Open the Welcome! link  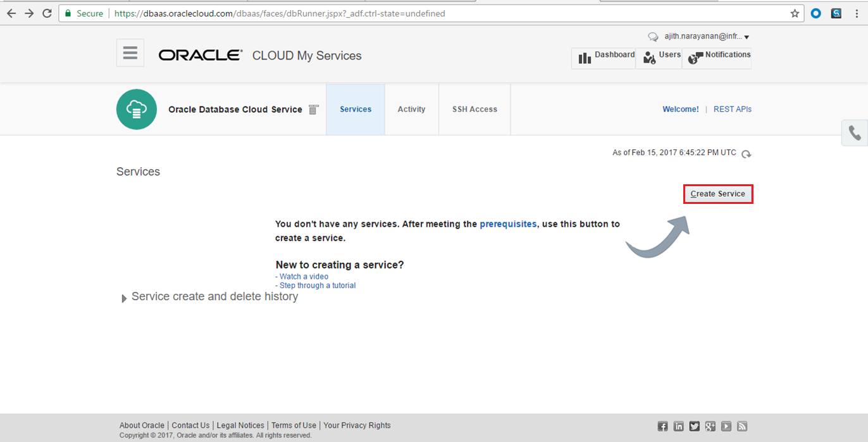pyautogui.click(x=681, y=110)
